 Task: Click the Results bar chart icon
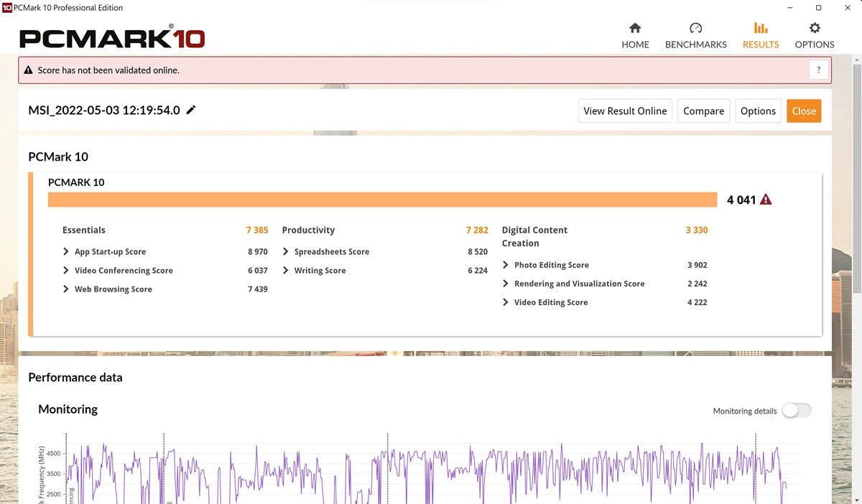click(x=761, y=28)
